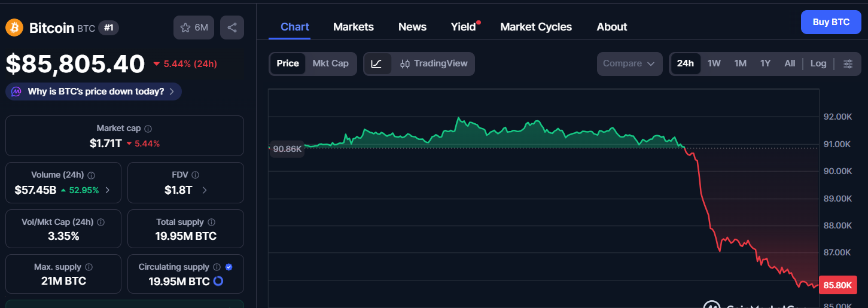Toggle Log scale on chart
This screenshot has width=868, height=308.
[818, 63]
